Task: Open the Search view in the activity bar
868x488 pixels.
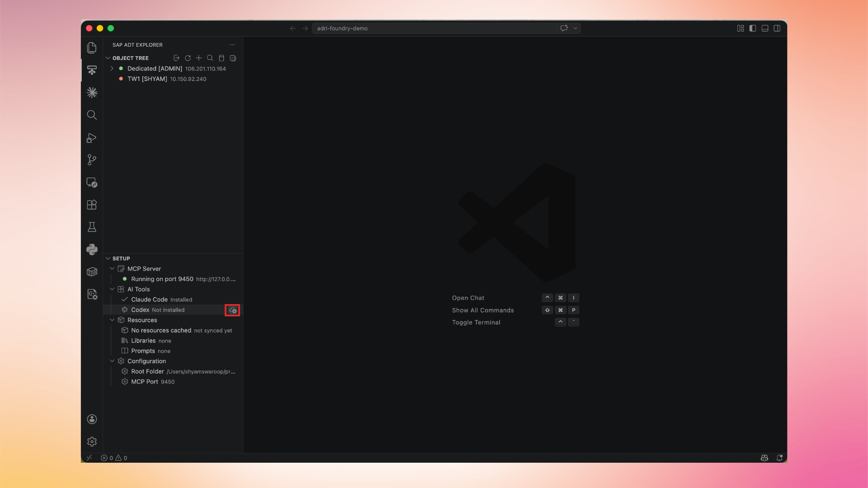Action: 92,115
